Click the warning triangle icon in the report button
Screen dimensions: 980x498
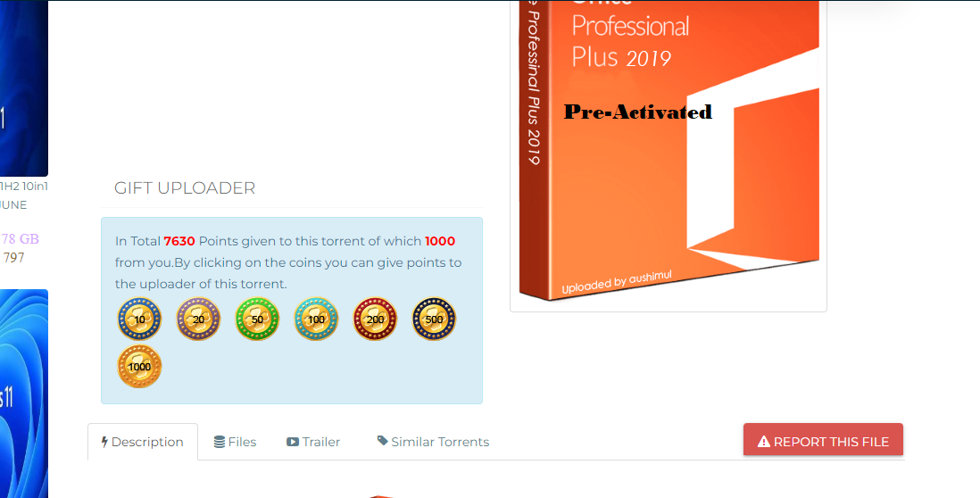[764, 442]
